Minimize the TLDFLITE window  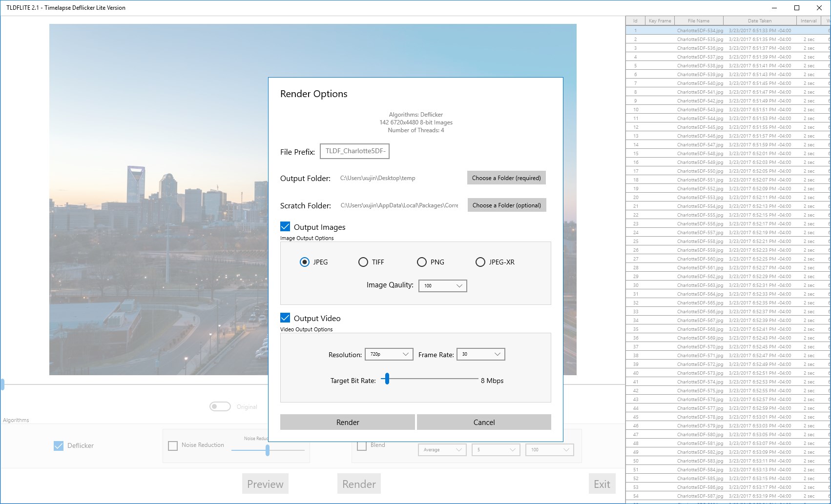tap(774, 8)
